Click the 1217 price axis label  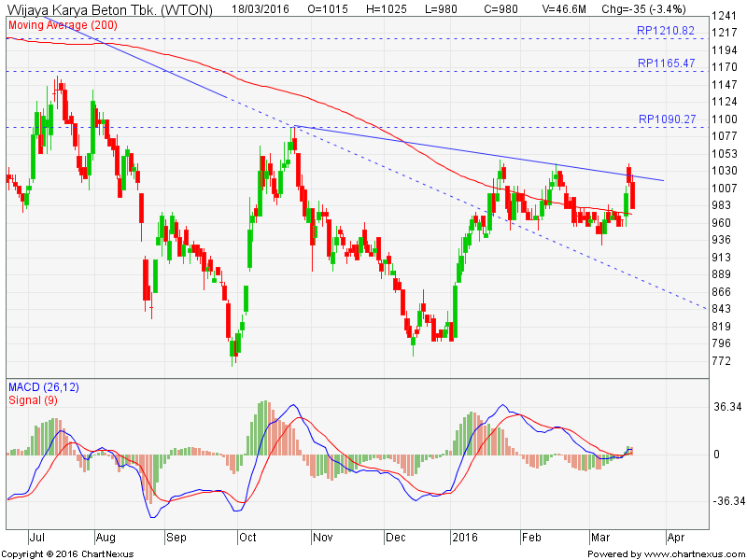tap(724, 33)
